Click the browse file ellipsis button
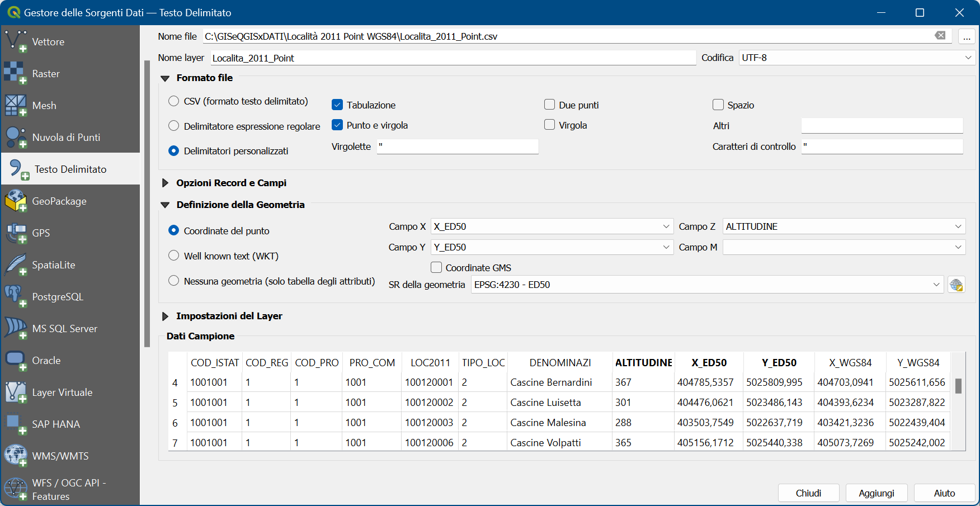 point(967,36)
